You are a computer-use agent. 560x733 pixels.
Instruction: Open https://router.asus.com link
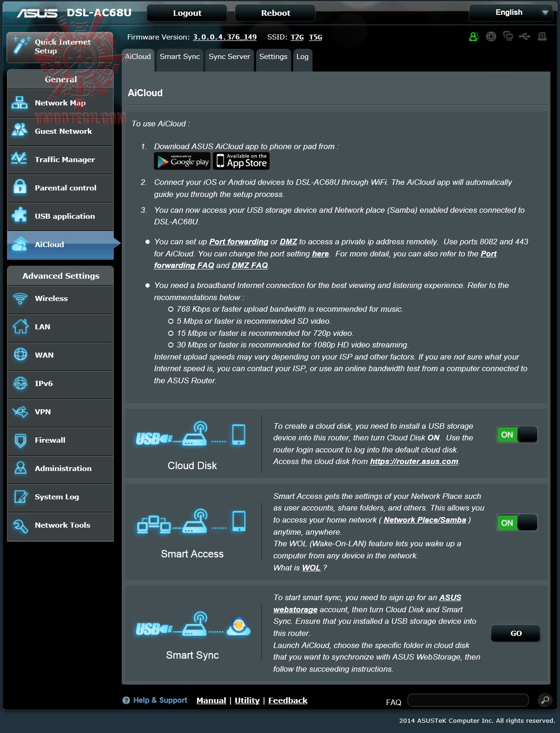pyautogui.click(x=414, y=461)
